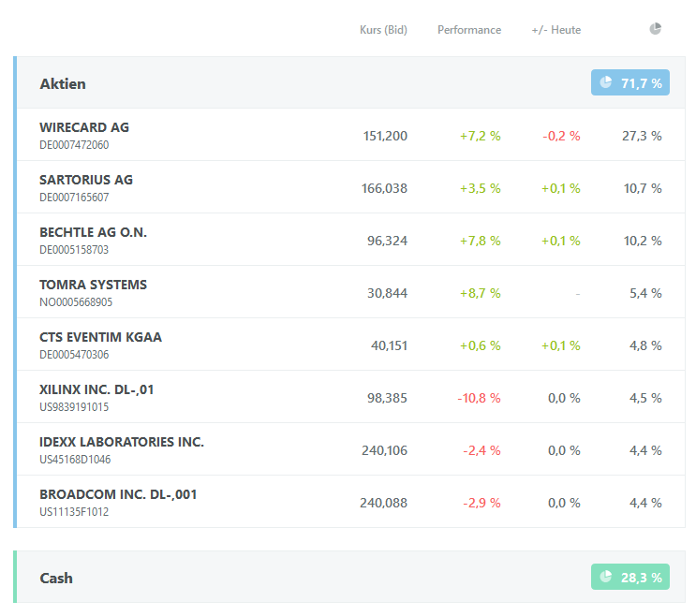The height and width of the screenshot is (616, 696).
Task: Click Xilinx portfolio weight 4,5 %
Action: pos(645,398)
